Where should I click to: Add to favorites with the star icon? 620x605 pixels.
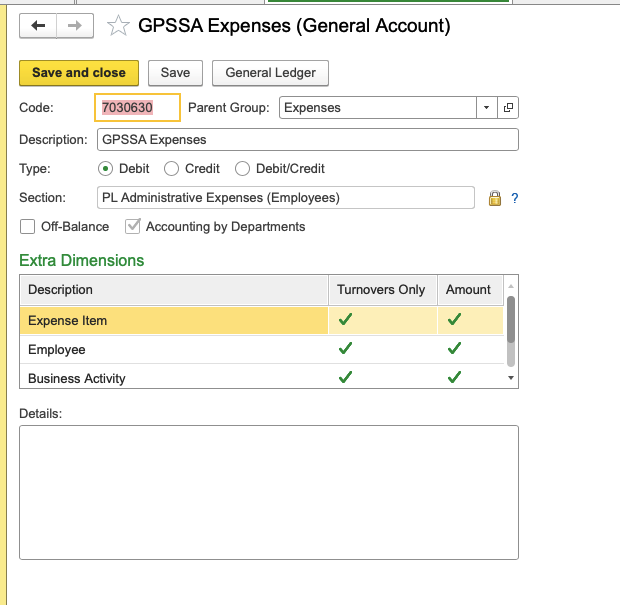coord(118,26)
